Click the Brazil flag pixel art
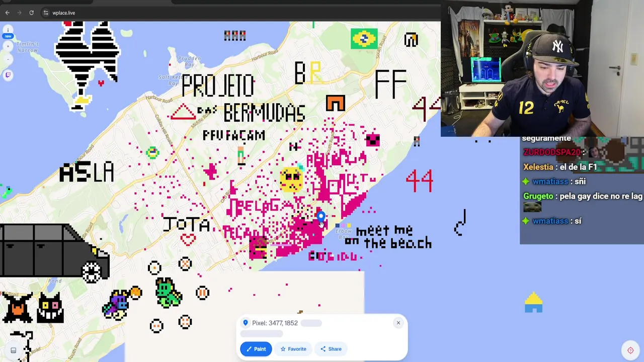 tap(364, 39)
